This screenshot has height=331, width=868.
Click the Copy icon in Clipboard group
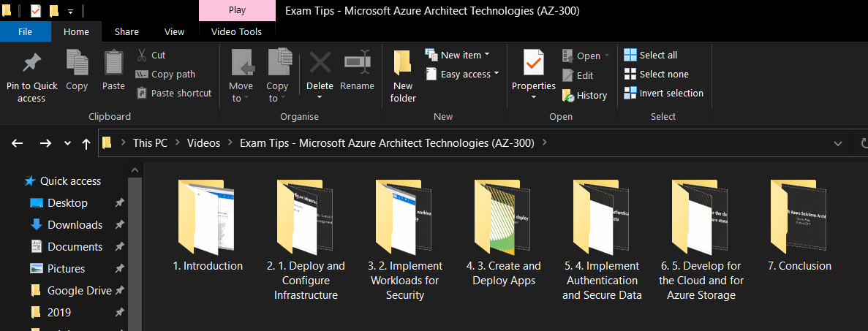pyautogui.click(x=77, y=63)
